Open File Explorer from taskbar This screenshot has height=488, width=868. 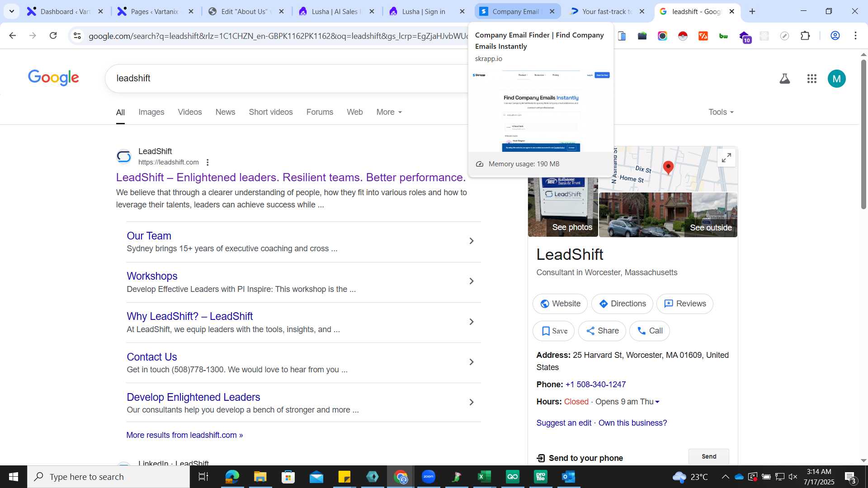260,477
